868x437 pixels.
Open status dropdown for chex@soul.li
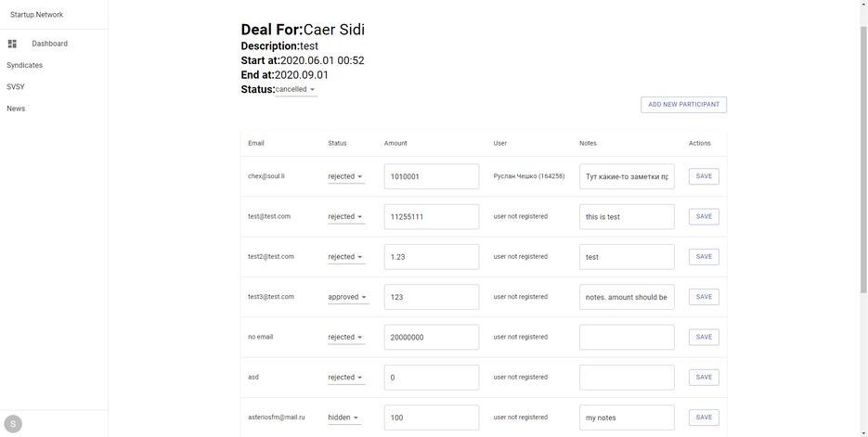coord(346,176)
